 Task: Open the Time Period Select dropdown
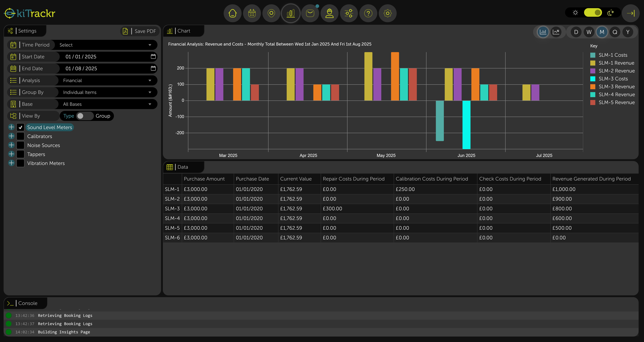[x=106, y=45]
